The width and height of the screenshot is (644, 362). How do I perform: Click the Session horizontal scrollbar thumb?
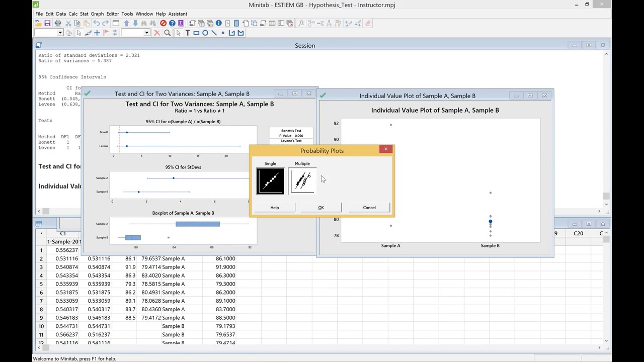46,211
